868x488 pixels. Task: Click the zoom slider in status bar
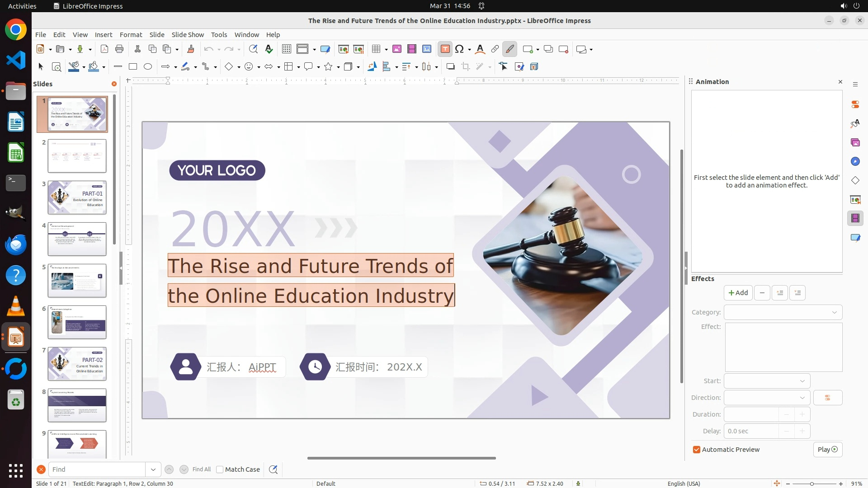812,483
